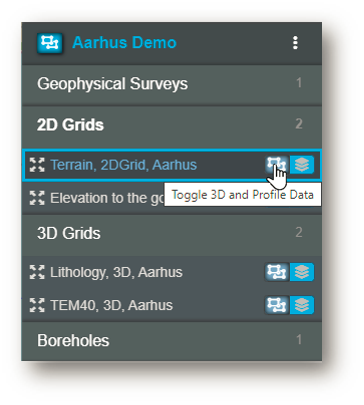Open the three-dot menu beside Aarhus Demo
Viewport: 364px width, 405px height.
point(295,43)
